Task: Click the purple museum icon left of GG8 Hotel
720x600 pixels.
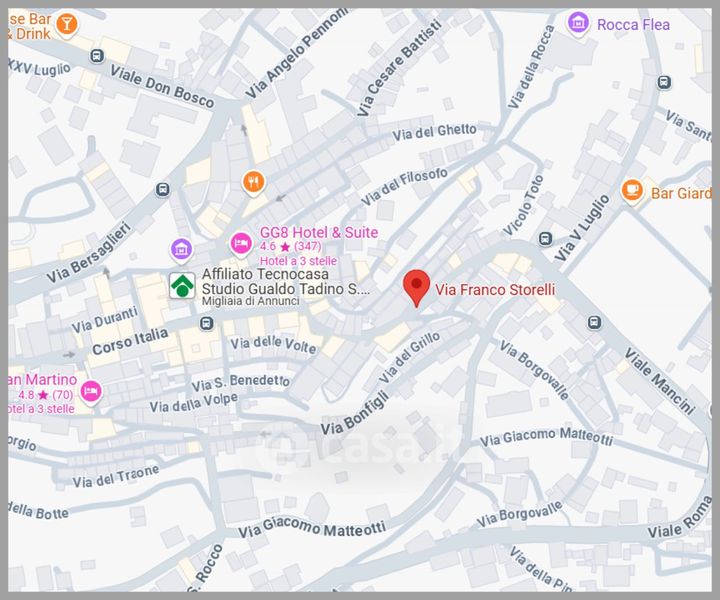Action: pyautogui.click(x=181, y=248)
